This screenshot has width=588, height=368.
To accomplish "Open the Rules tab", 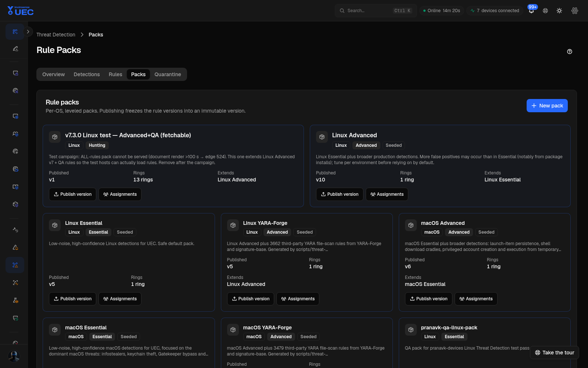I will 115,74.
